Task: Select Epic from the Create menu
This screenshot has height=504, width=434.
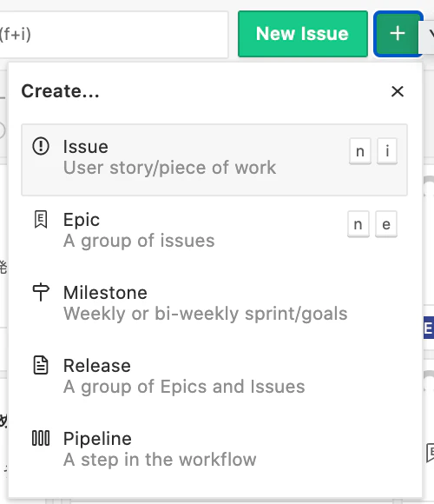Action: (214, 229)
